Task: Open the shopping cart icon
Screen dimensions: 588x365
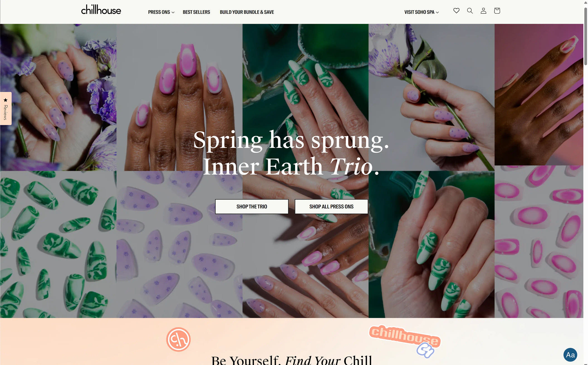Action: 497,11
